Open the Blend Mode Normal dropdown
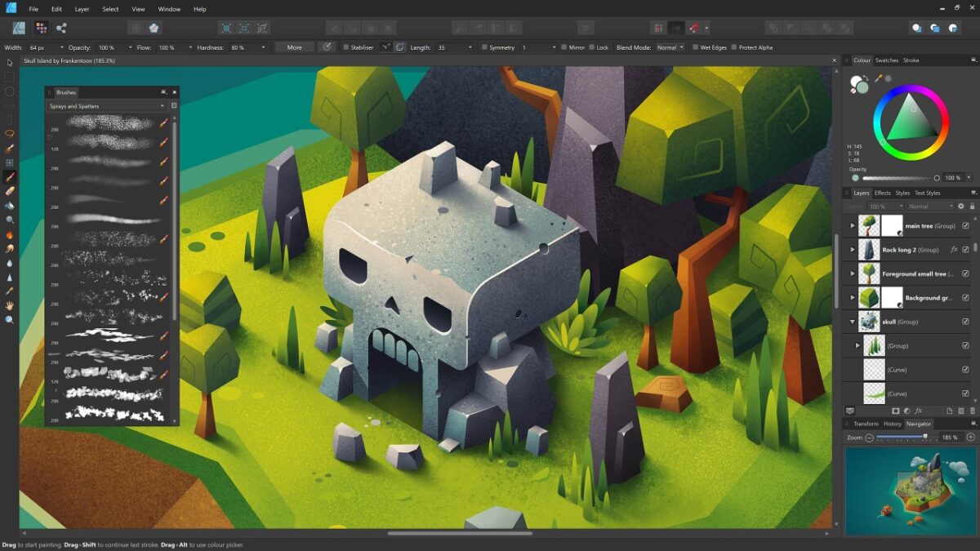Screen dimensions: 980x551 (x=670, y=47)
